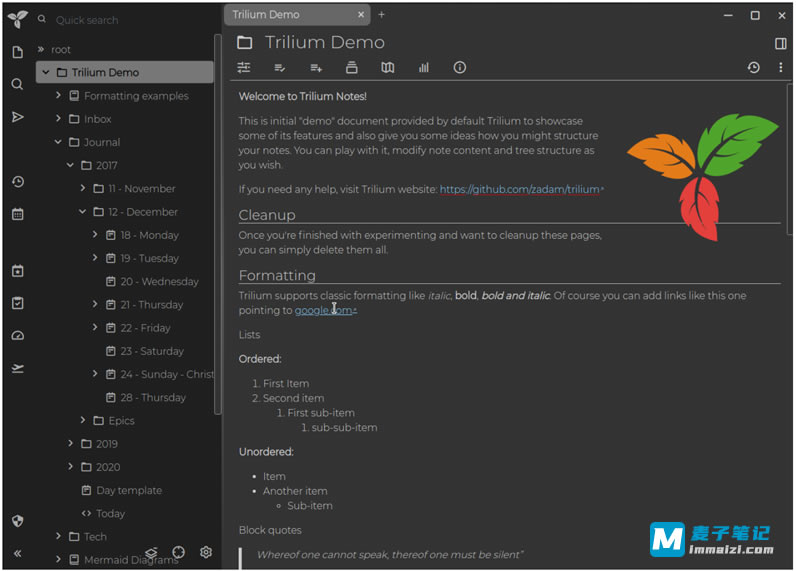This screenshot has width=796, height=571.
Task: Expand the 2020 folder
Action: [x=71, y=466]
